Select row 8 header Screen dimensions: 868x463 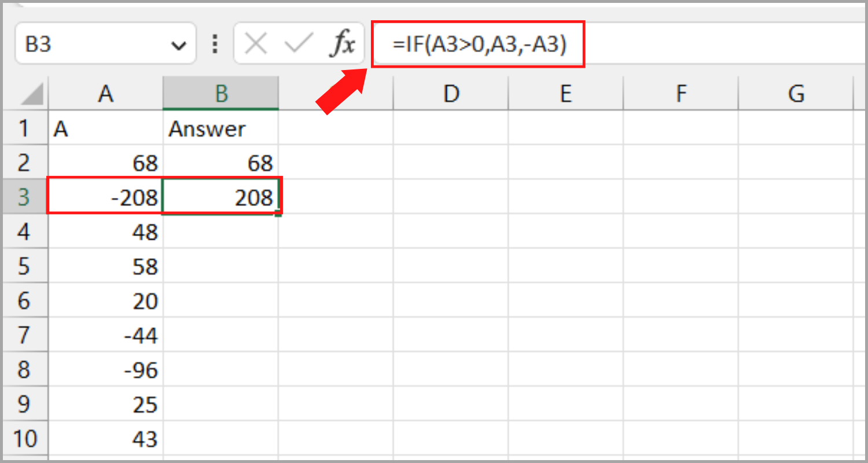24,369
